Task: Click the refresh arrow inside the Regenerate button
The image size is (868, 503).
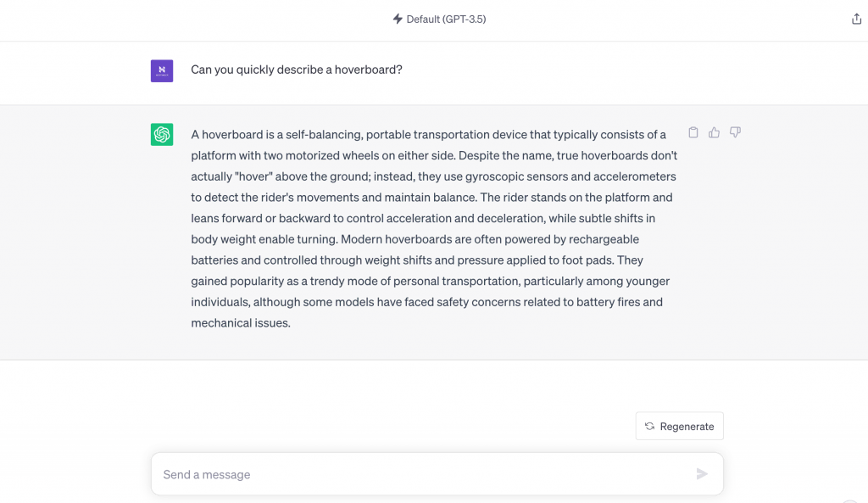Action: pos(648,426)
